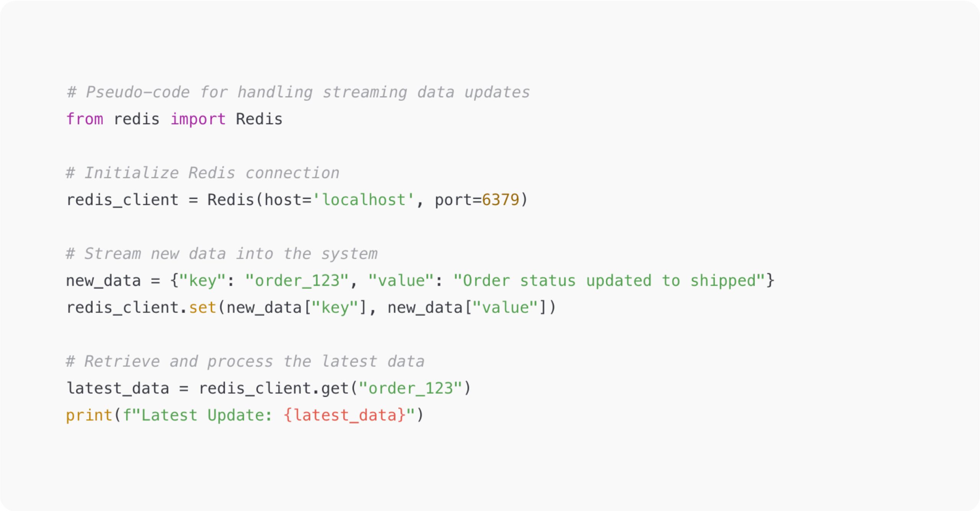The image size is (980, 511).
Task: Click the orange 'set' method name
Action: [203, 307]
